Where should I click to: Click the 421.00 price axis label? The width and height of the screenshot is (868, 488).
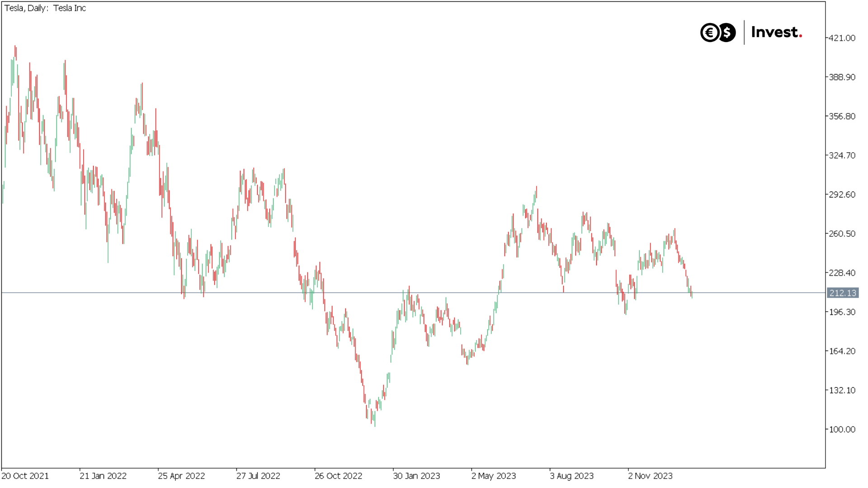pos(842,38)
